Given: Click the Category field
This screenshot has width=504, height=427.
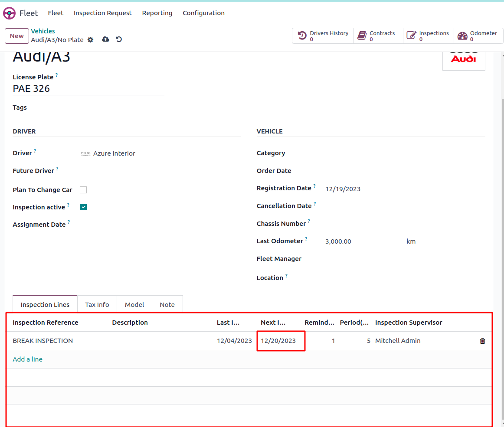Looking at the screenshot, I should click(405, 153).
